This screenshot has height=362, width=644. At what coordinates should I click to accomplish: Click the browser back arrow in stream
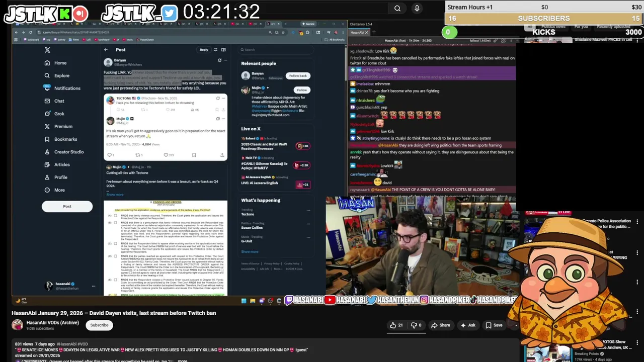(16, 32)
